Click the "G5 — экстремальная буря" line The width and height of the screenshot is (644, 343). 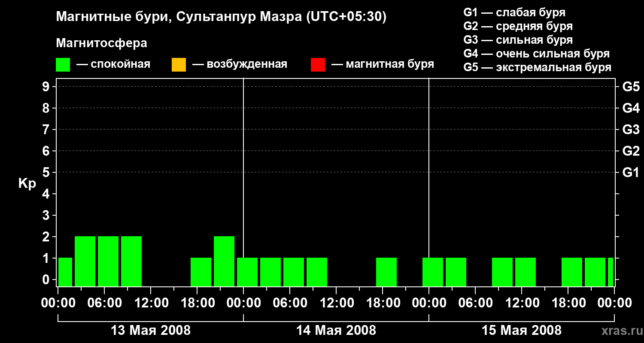tap(538, 67)
